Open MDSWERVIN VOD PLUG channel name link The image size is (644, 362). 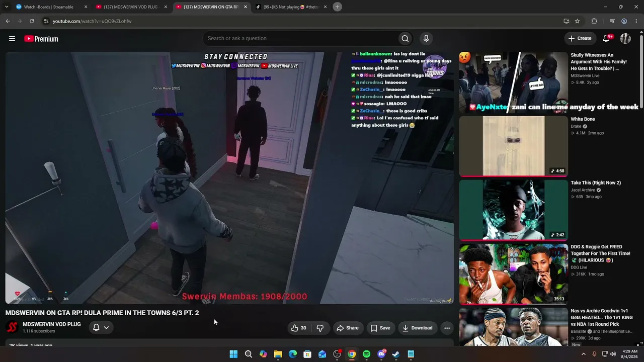coord(52,324)
